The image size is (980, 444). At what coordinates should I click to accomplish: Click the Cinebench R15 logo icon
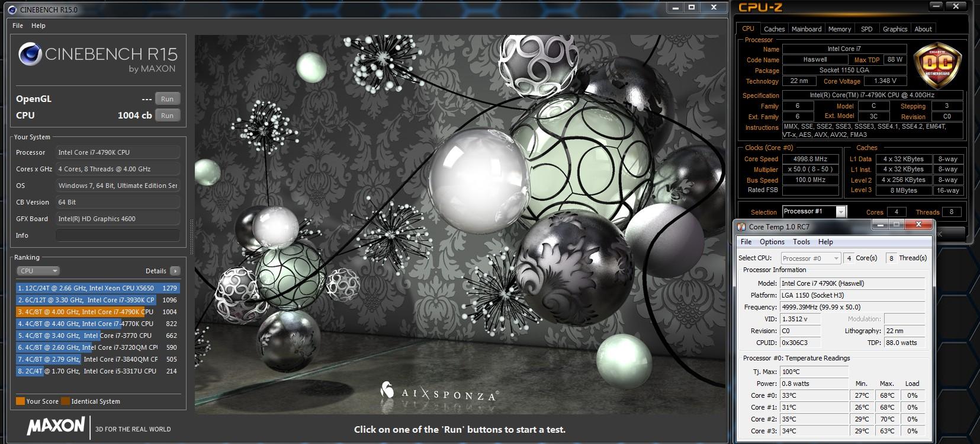pyautogui.click(x=30, y=55)
